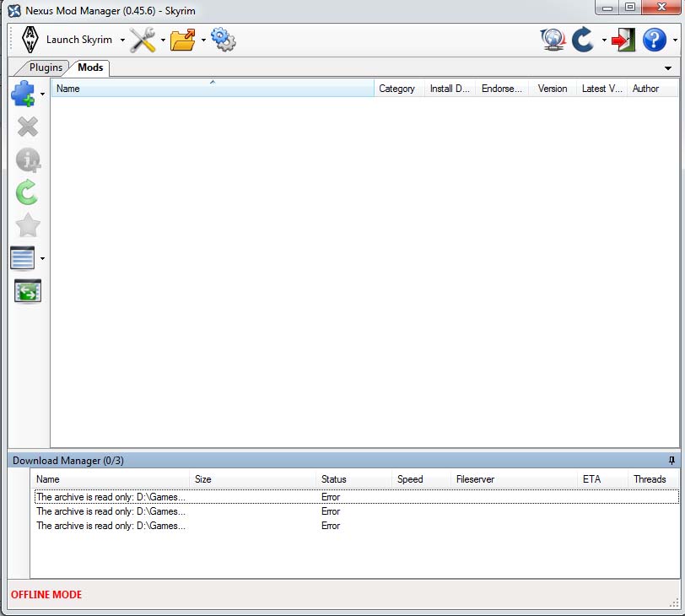Image resolution: width=685 pixels, height=616 pixels.
Task: Open the wrench and screwdriver tools icon
Action: pos(143,40)
